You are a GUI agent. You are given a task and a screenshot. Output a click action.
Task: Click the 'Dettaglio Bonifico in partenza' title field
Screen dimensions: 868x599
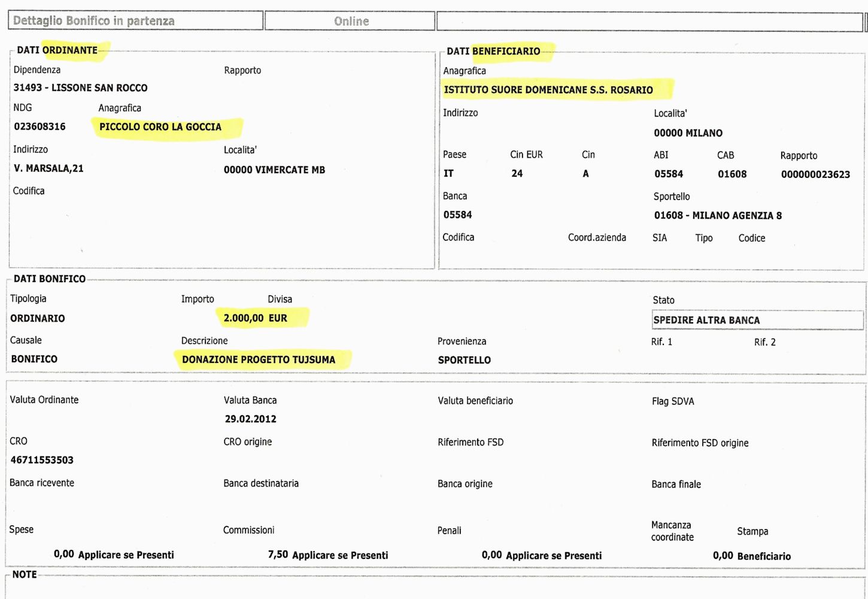[135, 21]
